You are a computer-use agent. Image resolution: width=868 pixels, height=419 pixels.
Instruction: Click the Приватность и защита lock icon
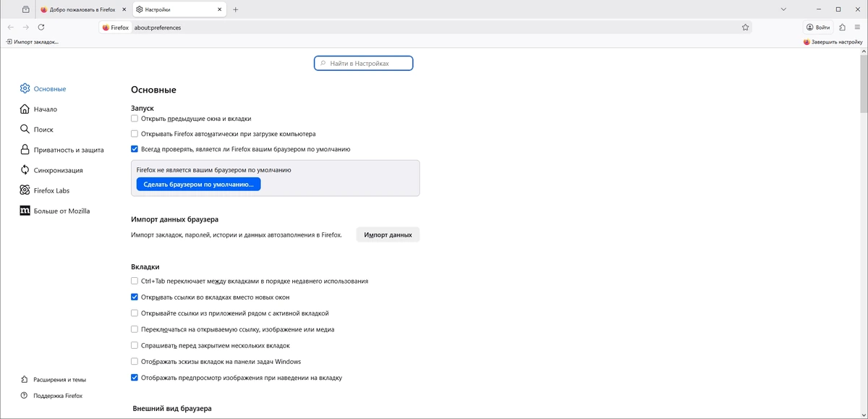point(25,150)
